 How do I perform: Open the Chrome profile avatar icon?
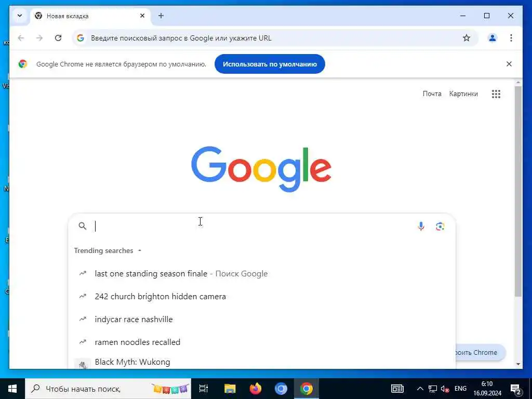(493, 38)
